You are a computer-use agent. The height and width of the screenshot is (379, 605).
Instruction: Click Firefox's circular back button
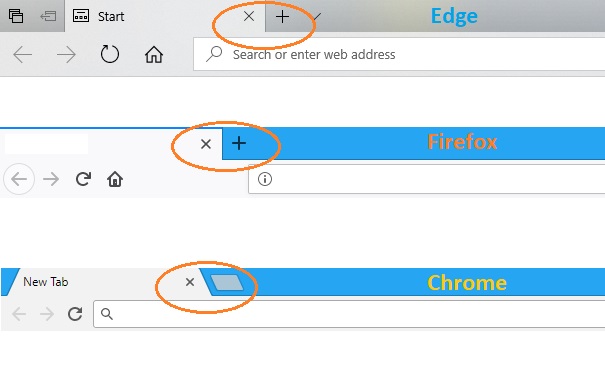pyautogui.click(x=19, y=179)
